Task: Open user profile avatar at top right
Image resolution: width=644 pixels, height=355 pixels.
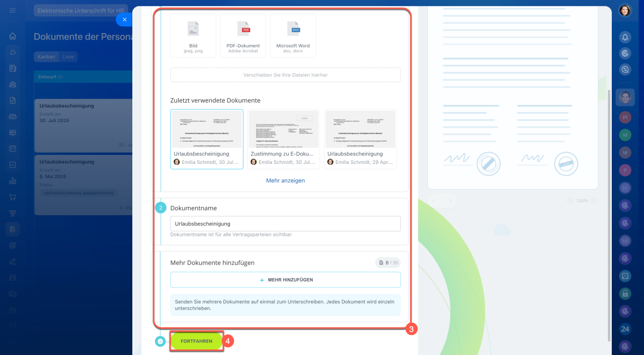Action: click(625, 11)
